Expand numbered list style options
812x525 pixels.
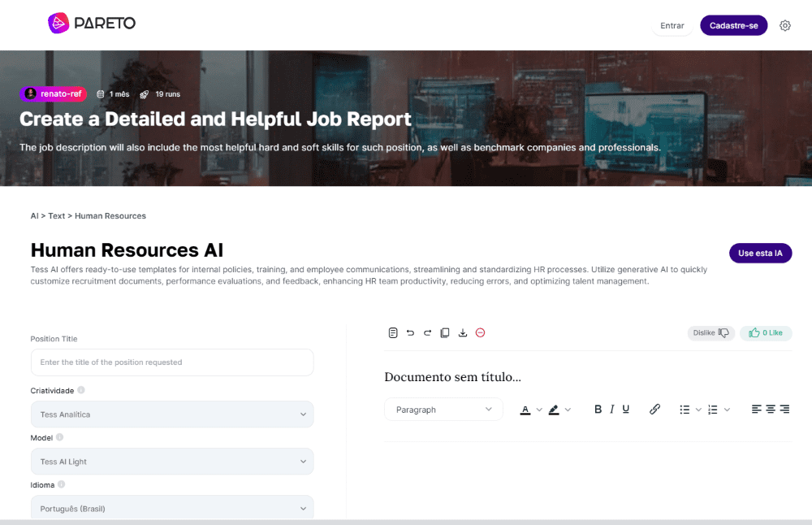coord(727,410)
